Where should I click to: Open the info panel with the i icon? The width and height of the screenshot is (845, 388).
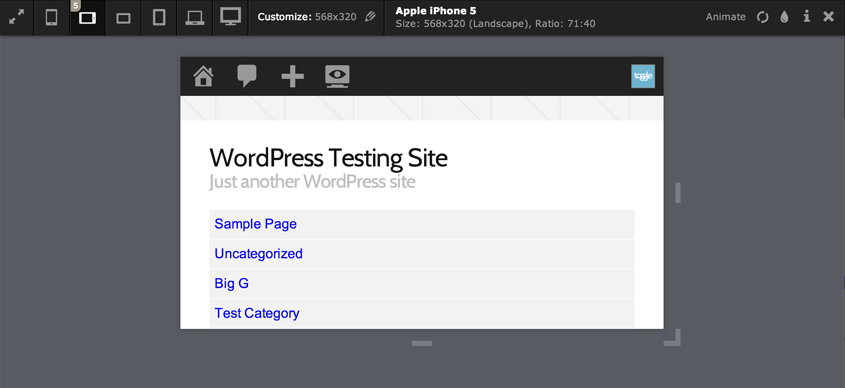[807, 17]
